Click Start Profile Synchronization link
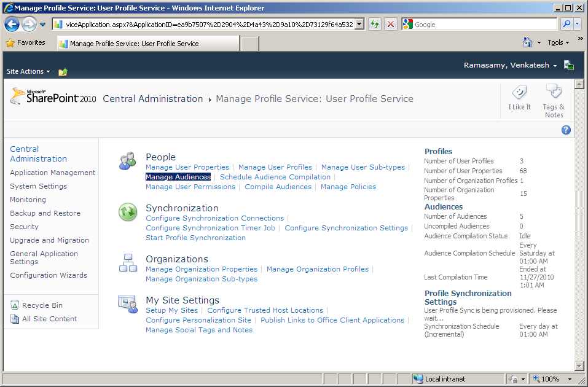Image resolution: width=588 pixels, height=387 pixels. (195, 238)
